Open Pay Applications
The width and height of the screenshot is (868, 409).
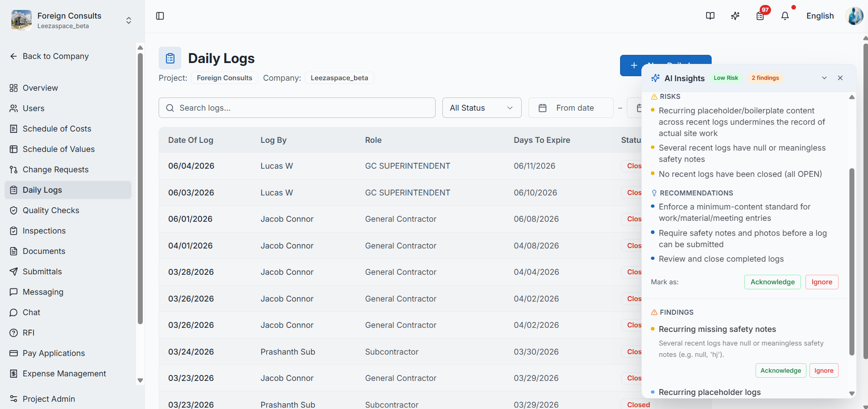(x=68, y=353)
